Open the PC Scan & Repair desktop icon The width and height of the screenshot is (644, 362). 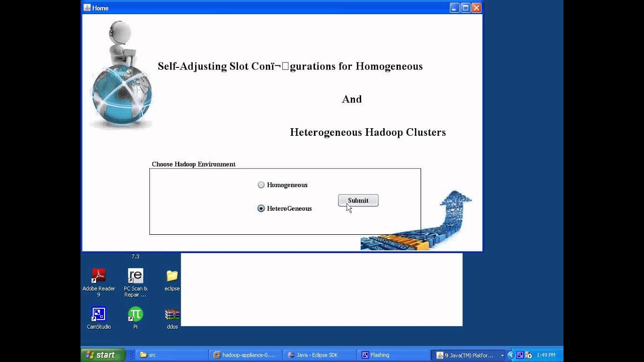(x=135, y=282)
